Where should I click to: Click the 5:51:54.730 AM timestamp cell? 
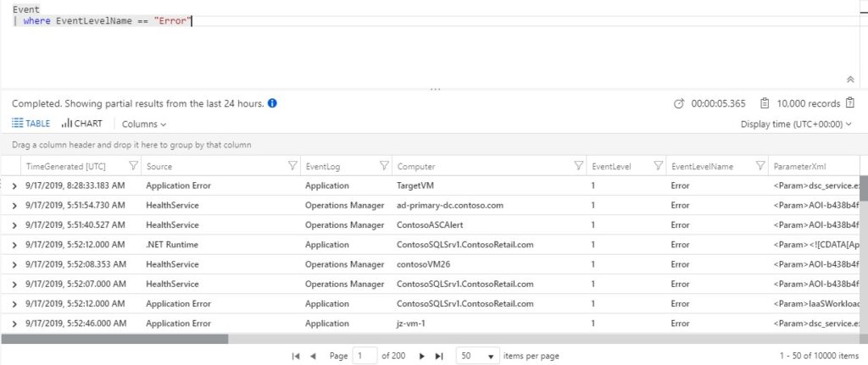coord(75,206)
